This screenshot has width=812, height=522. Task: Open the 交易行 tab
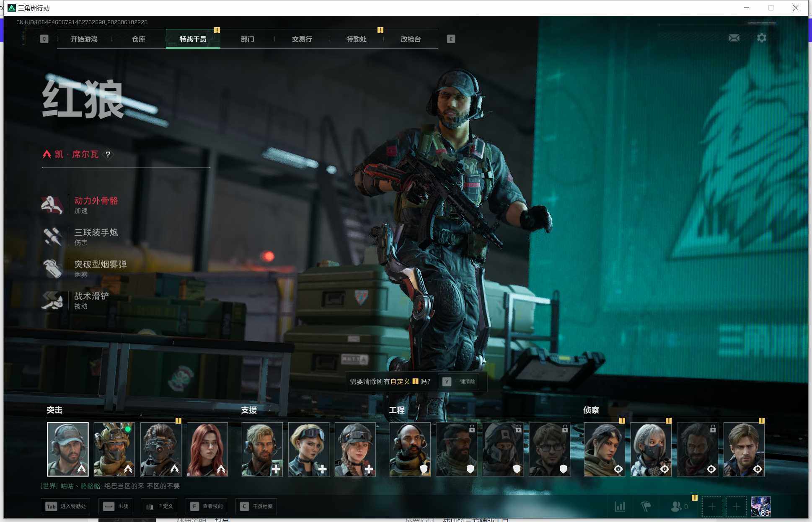tap(302, 39)
